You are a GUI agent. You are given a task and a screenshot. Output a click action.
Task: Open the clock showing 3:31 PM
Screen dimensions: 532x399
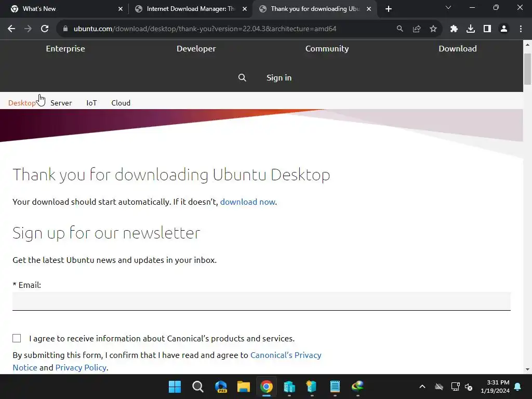pos(495,387)
